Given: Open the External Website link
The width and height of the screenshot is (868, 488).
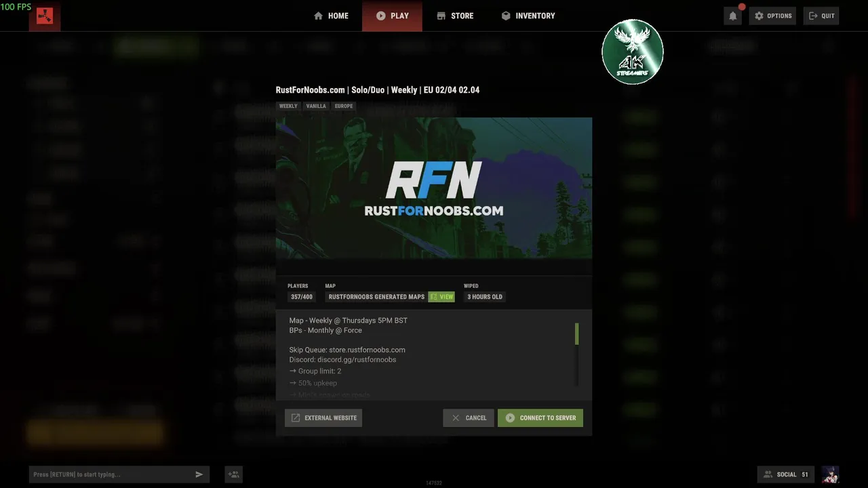Looking at the screenshot, I should click(x=323, y=418).
